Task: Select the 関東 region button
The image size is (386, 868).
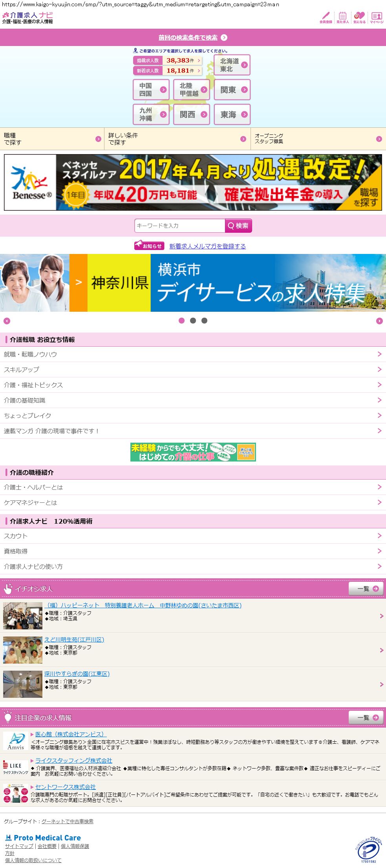Action: pyautogui.click(x=232, y=90)
